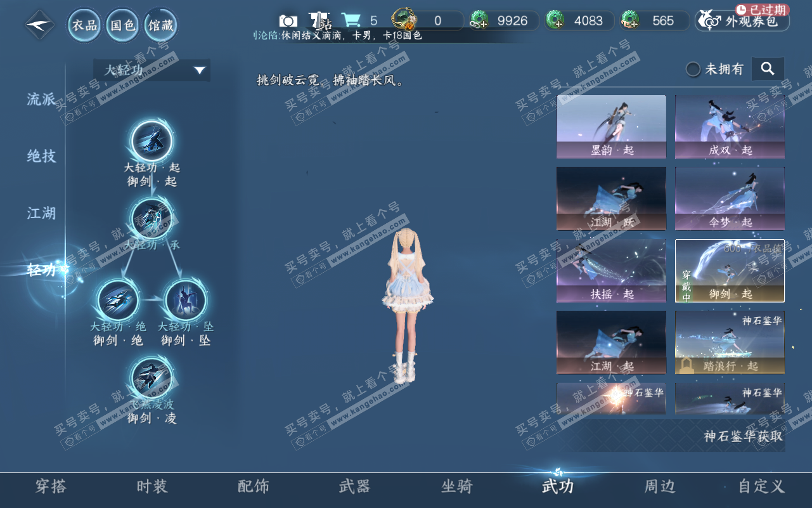Go back using the arrow diamond icon
This screenshot has height=508, width=812.
coord(39,25)
